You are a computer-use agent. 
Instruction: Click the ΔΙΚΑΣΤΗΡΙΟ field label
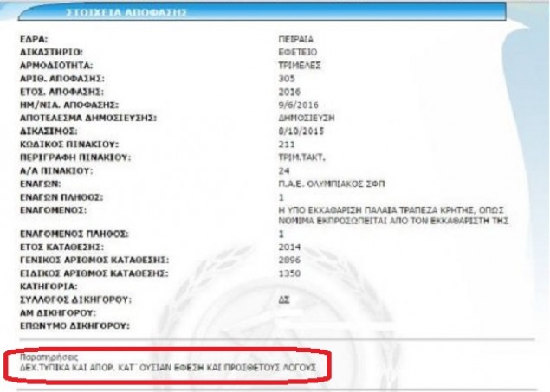51,52
